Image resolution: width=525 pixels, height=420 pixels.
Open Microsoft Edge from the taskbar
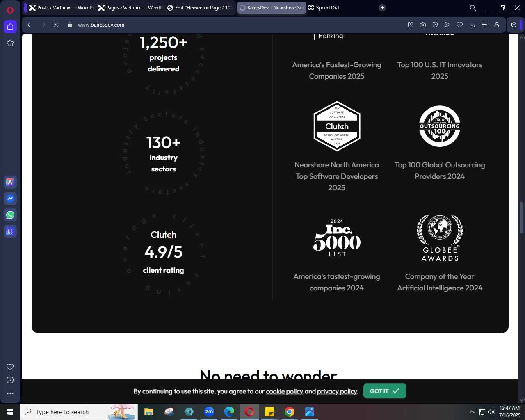pyautogui.click(x=229, y=412)
